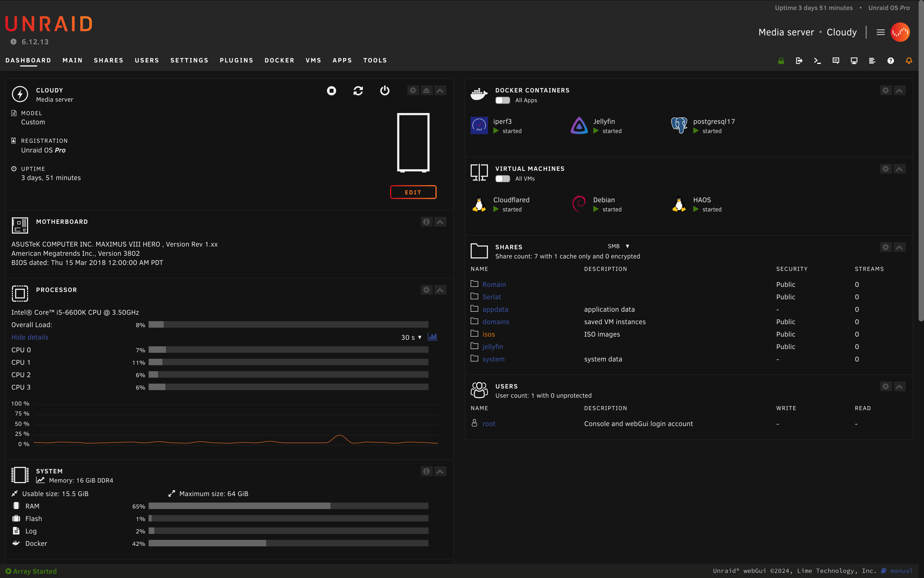This screenshot has width=924, height=578.
Task: Open the Jellyfin container icon
Action: 579,125
